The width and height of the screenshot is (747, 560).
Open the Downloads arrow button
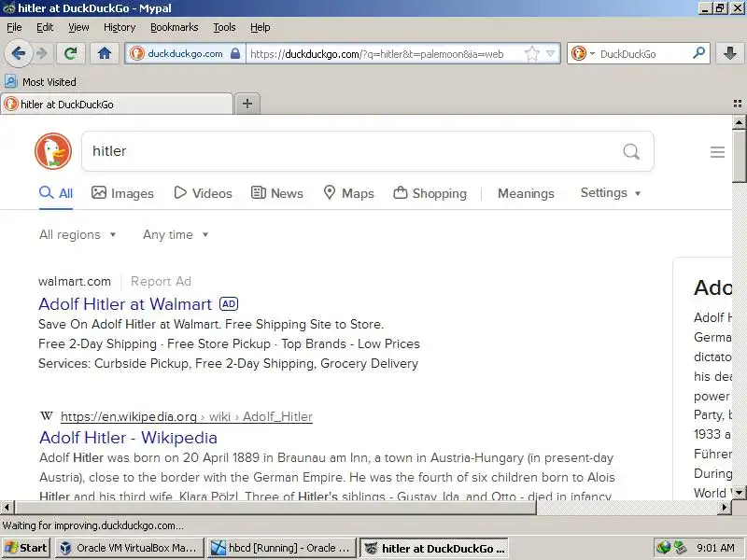click(x=729, y=53)
